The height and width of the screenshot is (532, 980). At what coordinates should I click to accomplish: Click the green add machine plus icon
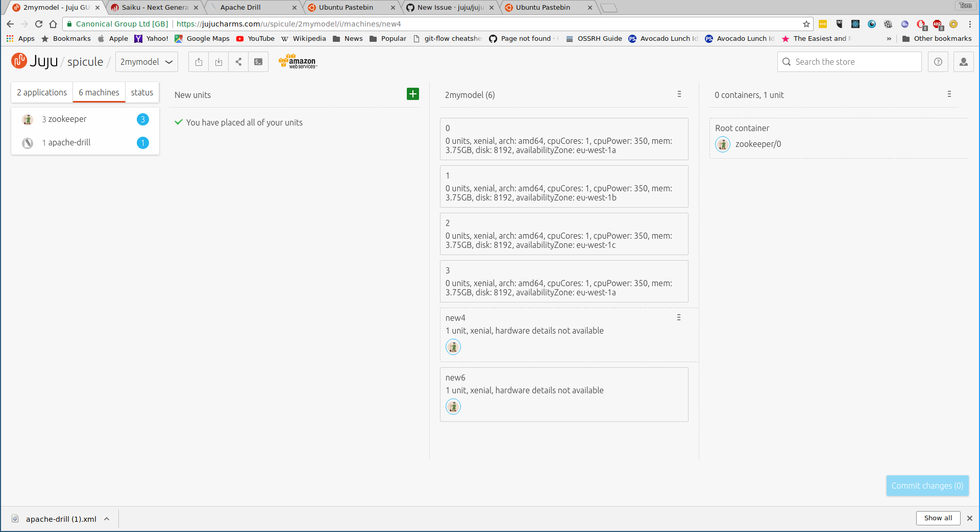(x=413, y=94)
